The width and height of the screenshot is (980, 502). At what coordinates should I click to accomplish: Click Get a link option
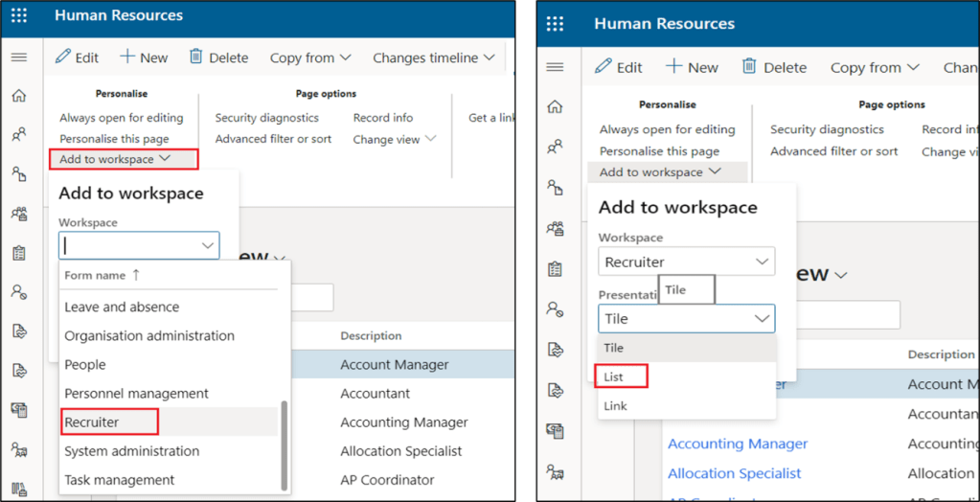click(490, 118)
